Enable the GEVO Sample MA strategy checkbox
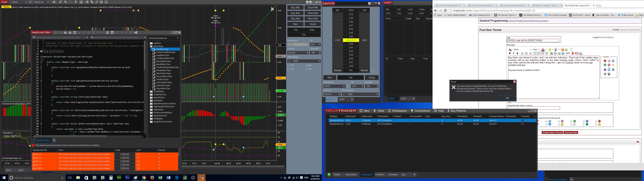 pos(523,120)
